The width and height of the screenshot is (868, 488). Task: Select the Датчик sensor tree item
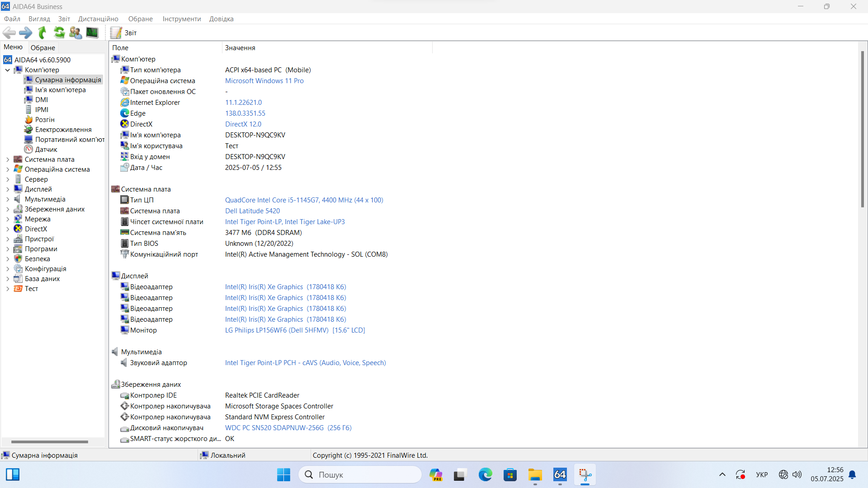pyautogui.click(x=46, y=150)
